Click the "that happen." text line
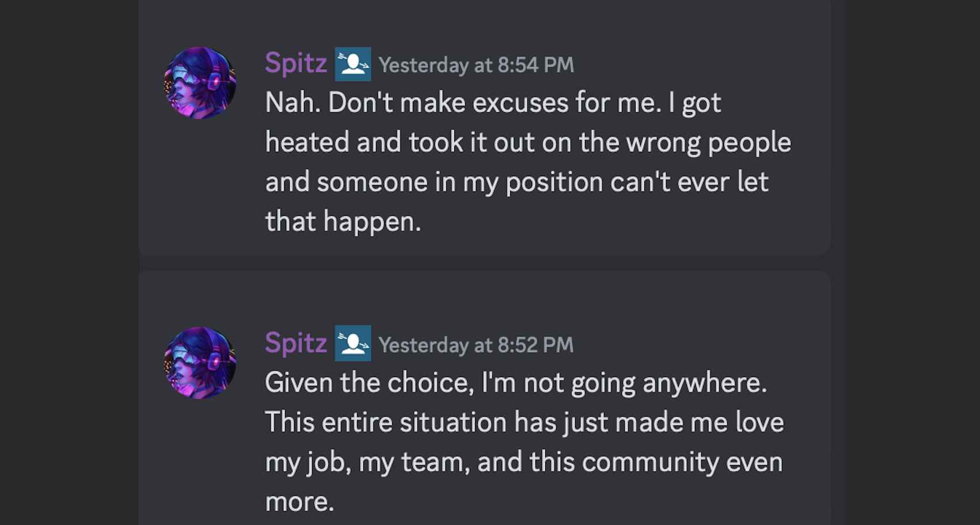 pos(343,222)
